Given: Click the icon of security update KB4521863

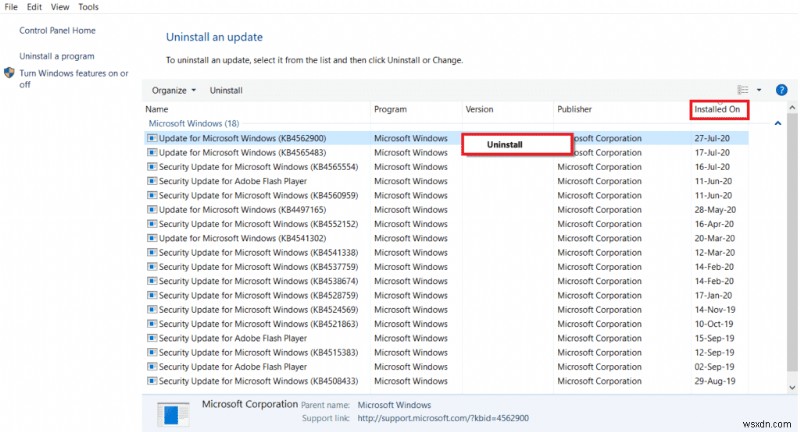Looking at the screenshot, I should pyautogui.click(x=152, y=324).
